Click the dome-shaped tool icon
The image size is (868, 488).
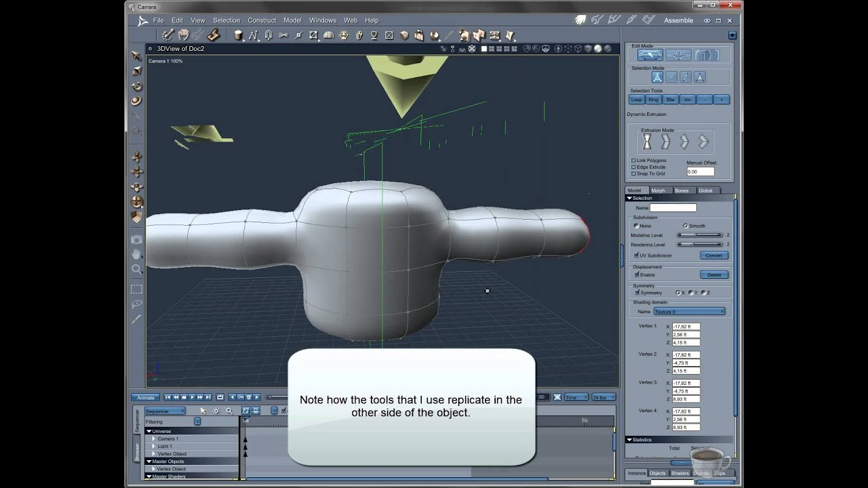click(x=329, y=35)
